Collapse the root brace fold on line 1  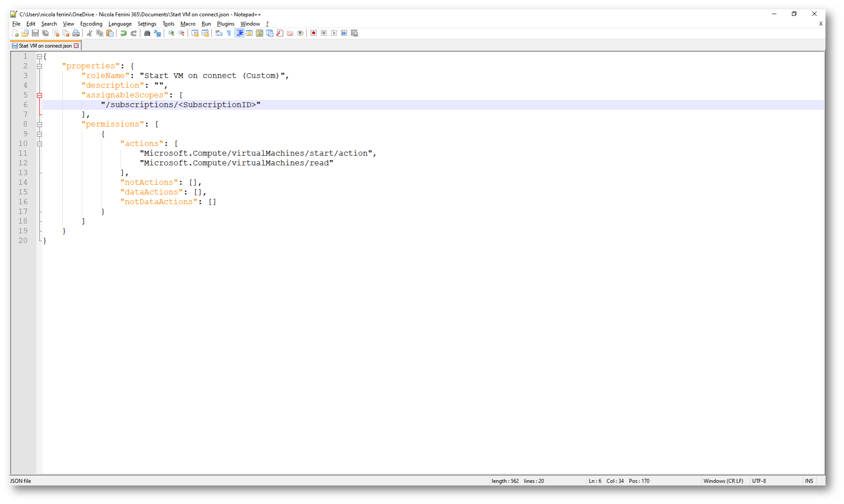(x=39, y=56)
